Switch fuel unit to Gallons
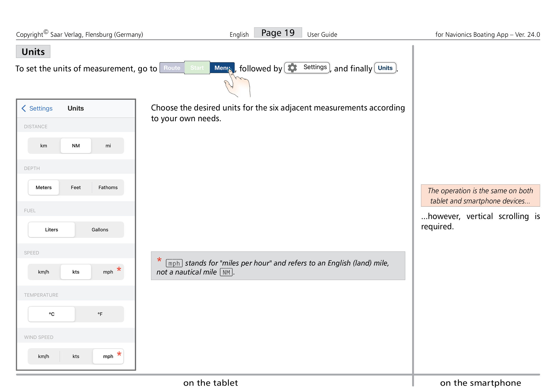This screenshot has height=392, width=556. pos(100,230)
